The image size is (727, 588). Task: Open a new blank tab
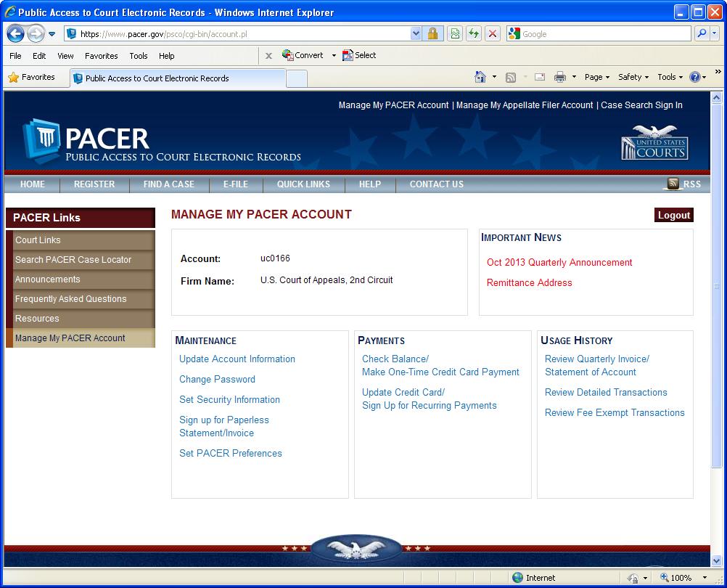tap(297, 78)
